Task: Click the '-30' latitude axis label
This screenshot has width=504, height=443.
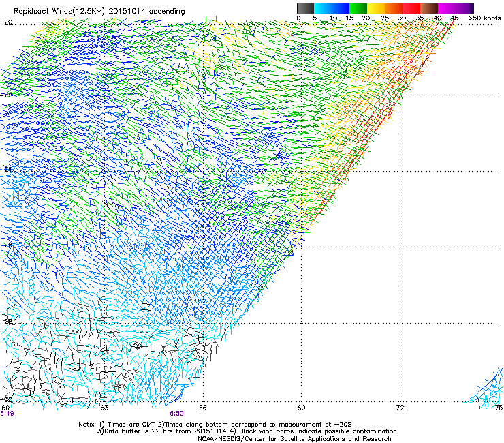Action: 6,399
